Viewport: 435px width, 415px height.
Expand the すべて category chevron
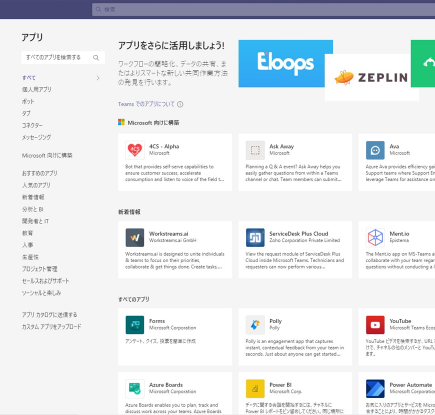coord(98,78)
